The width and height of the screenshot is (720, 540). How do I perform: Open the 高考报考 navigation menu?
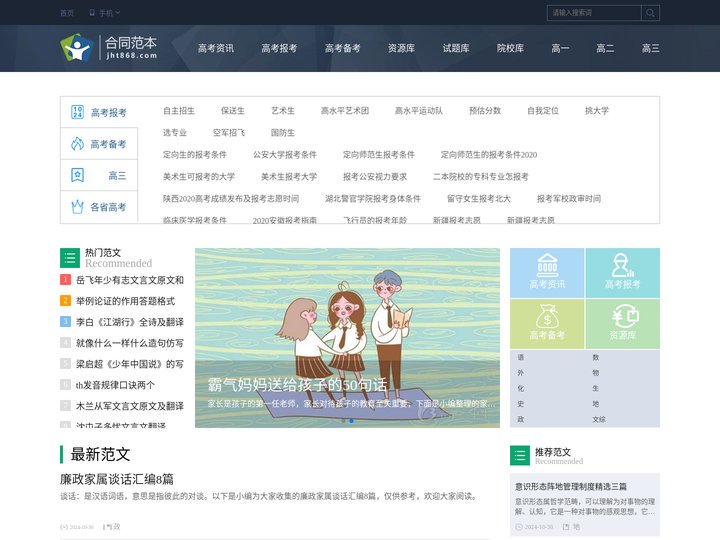(x=279, y=48)
